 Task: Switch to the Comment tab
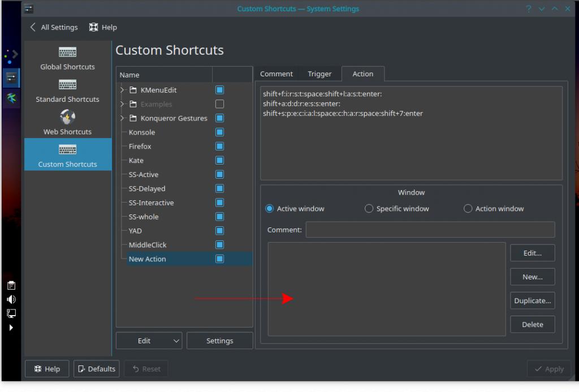[x=276, y=74]
